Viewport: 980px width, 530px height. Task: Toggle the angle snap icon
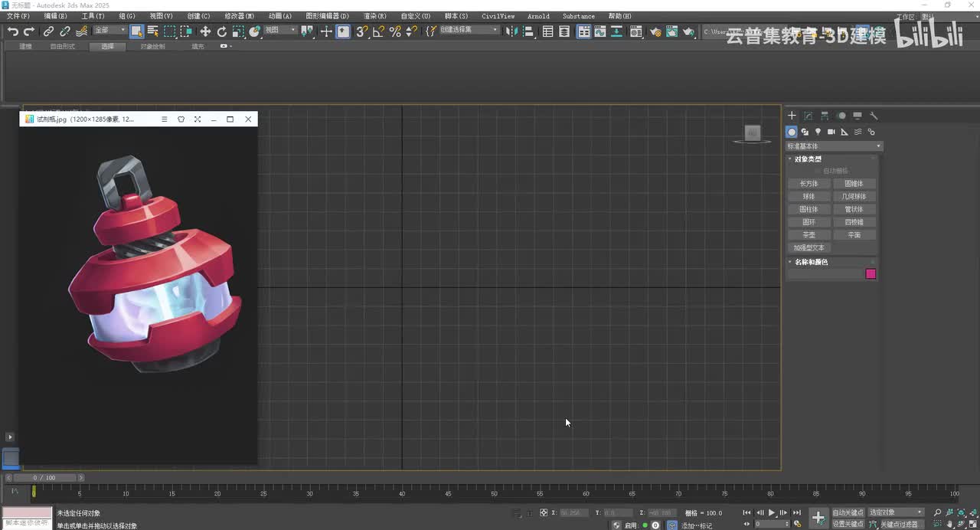tap(378, 31)
